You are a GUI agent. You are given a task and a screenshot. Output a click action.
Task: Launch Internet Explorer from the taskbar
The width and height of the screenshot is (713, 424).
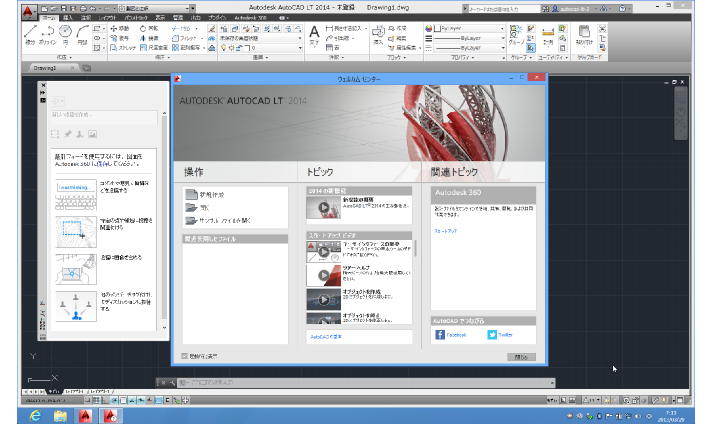[x=36, y=414]
